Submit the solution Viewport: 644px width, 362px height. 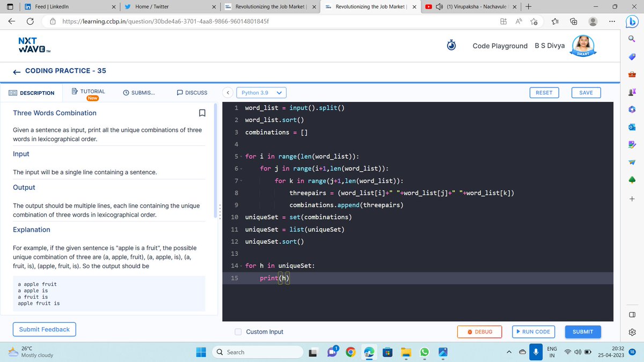pyautogui.click(x=583, y=332)
